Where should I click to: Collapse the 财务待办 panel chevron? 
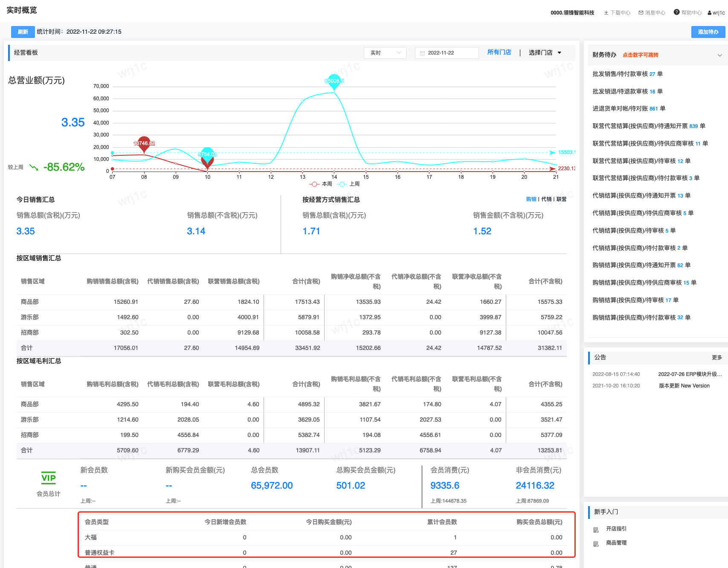(719, 55)
